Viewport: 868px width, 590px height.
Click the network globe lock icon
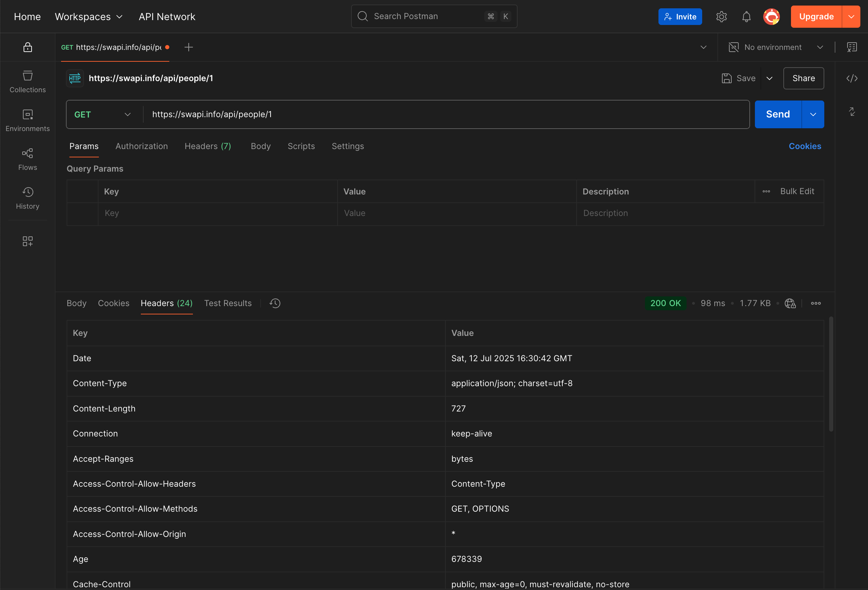(790, 303)
